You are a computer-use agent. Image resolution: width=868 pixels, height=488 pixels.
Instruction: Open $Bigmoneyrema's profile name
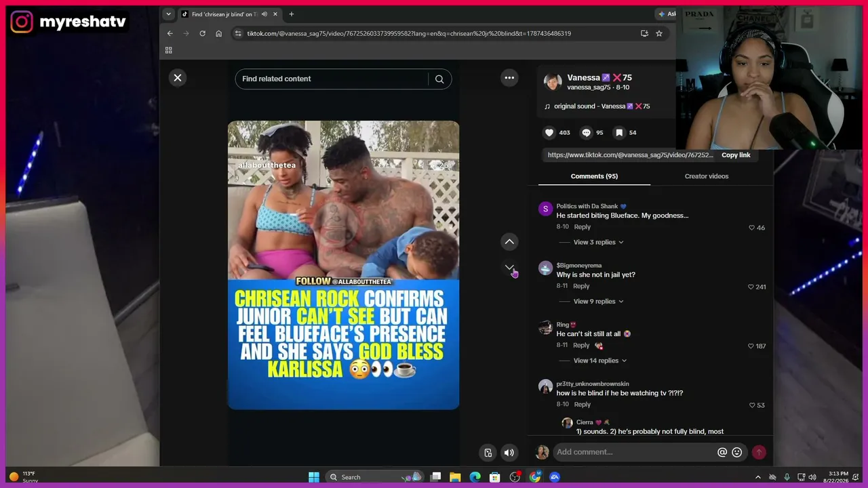pyautogui.click(x=579, y=266)
